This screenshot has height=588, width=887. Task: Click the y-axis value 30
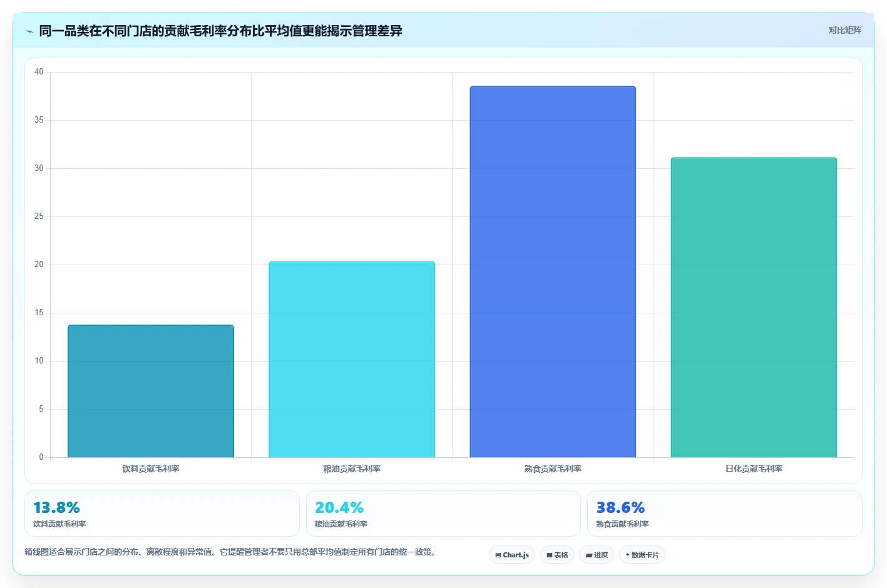tap(39, 168)
